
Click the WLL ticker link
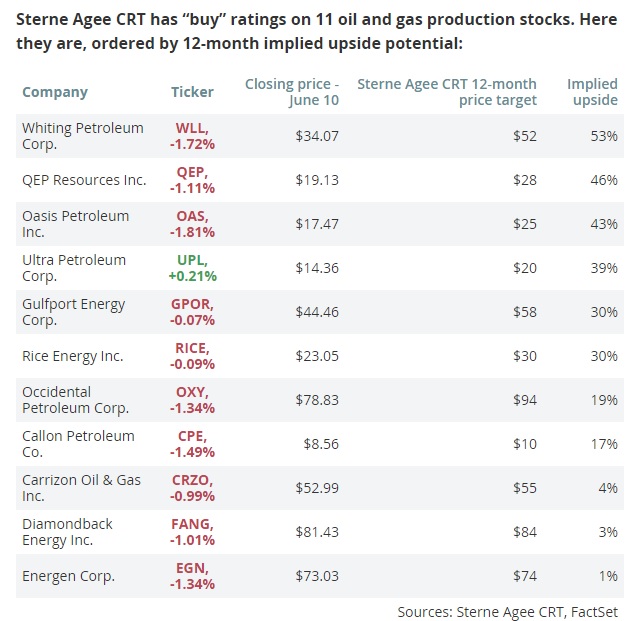(x=191, y=128)
